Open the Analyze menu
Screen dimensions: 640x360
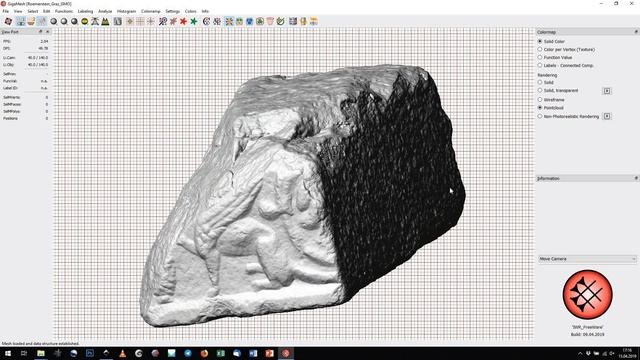click(105, 11)
